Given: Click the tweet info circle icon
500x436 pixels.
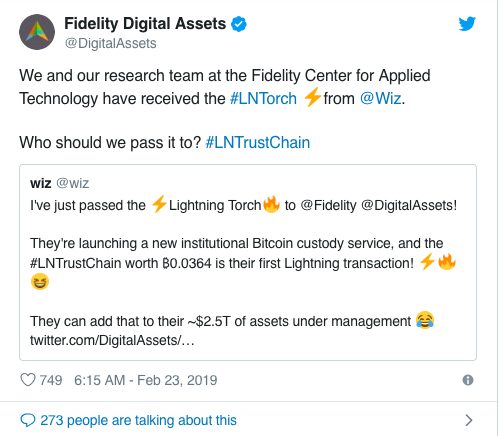Looking at the screenshot, I should [x=468, y=380].
